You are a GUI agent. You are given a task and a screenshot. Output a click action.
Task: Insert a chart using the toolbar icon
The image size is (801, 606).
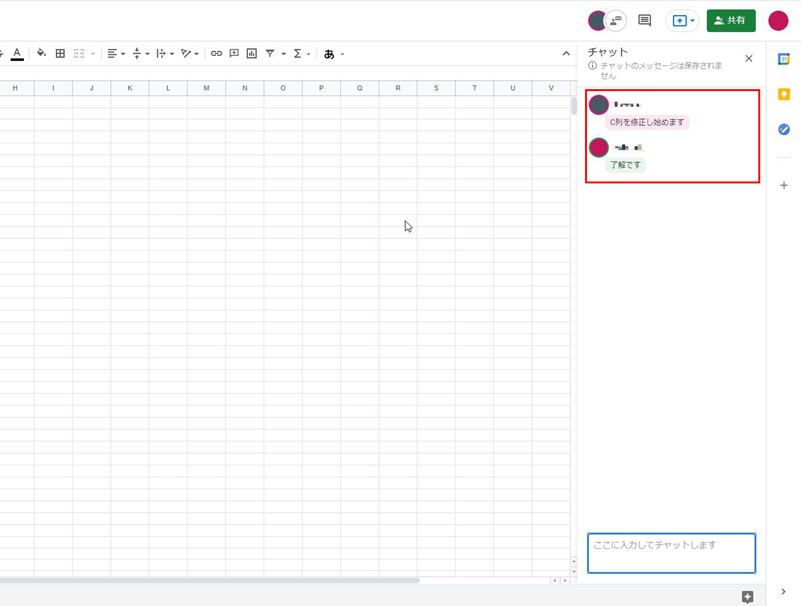click(251, 53)
